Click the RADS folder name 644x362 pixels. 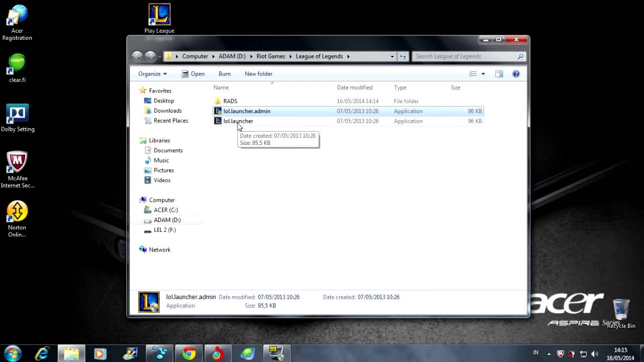pyautogui.click(x=230, y=101)
